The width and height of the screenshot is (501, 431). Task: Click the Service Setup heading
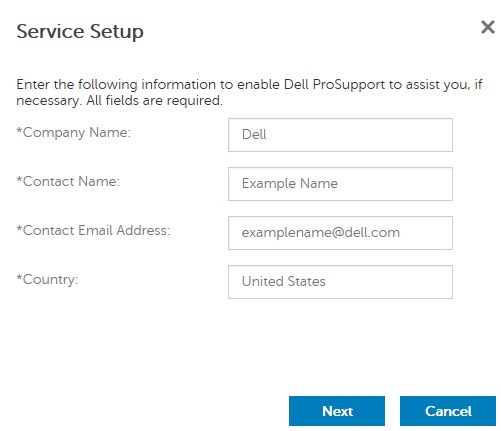pos(80,32)
